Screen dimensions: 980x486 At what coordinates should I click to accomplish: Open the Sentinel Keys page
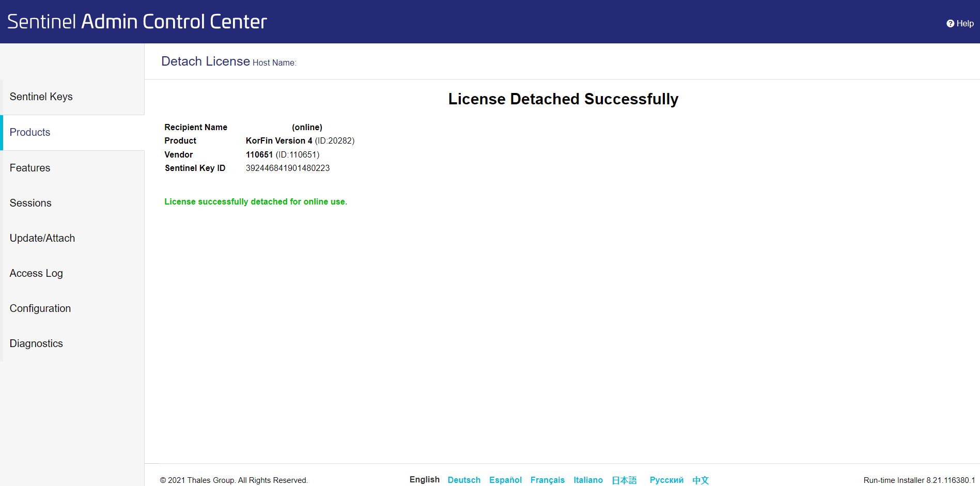point(41,97)
